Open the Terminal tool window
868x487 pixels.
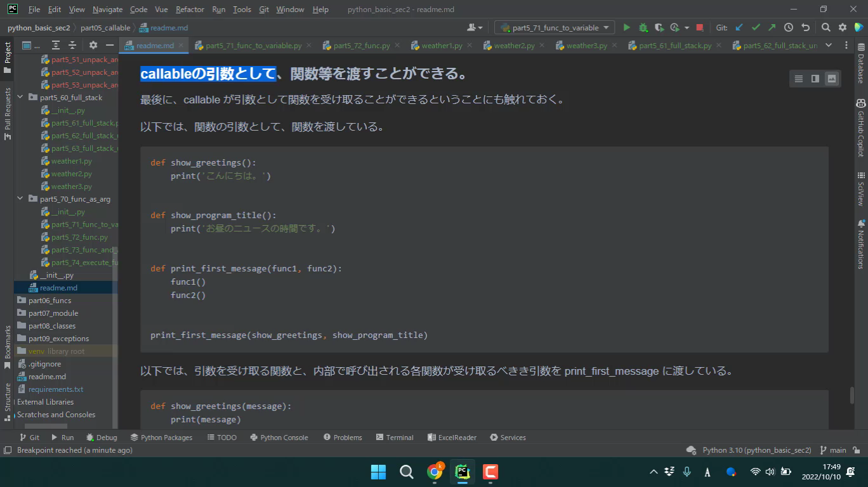[x=394, y=438]
